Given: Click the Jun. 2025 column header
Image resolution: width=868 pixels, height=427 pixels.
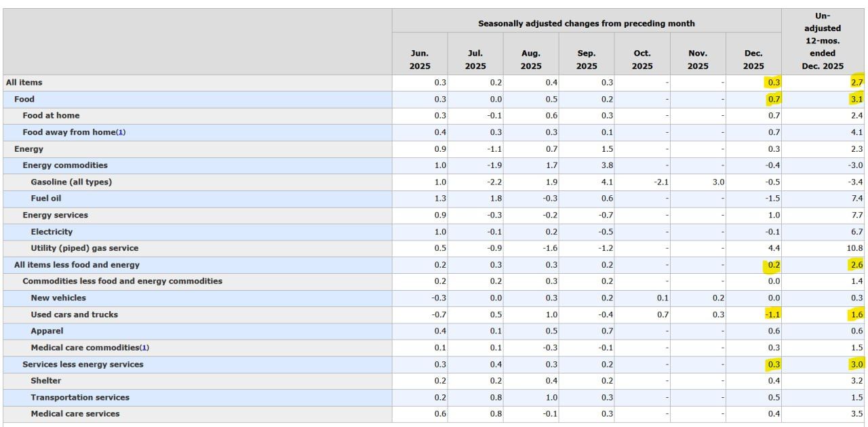Looking at the screenshot, I should click(420, 59).
